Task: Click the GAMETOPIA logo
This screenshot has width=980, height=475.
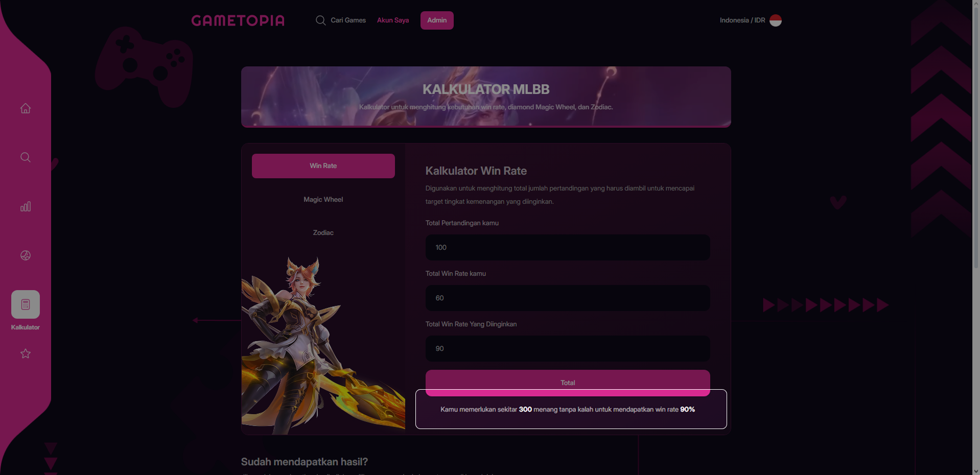Action: point(238,20)
